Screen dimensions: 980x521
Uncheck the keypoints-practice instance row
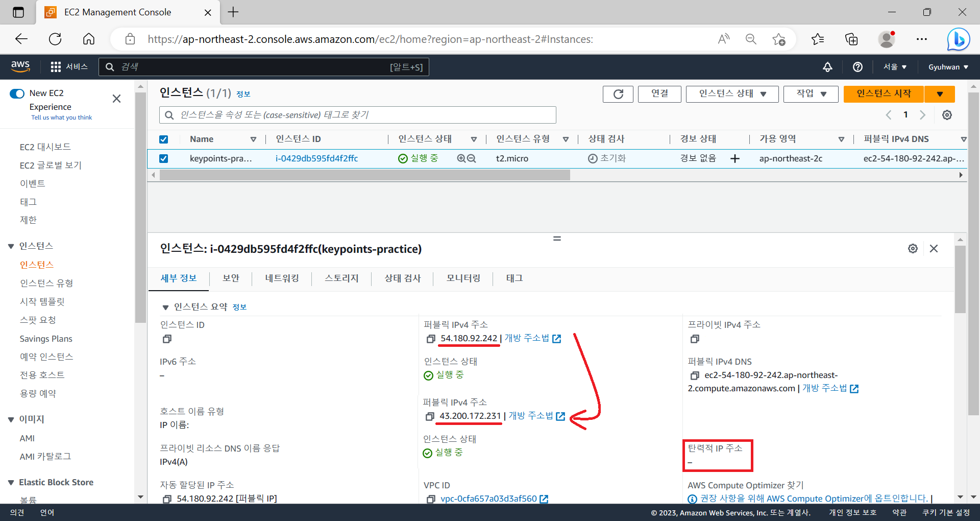pos(164,159)
